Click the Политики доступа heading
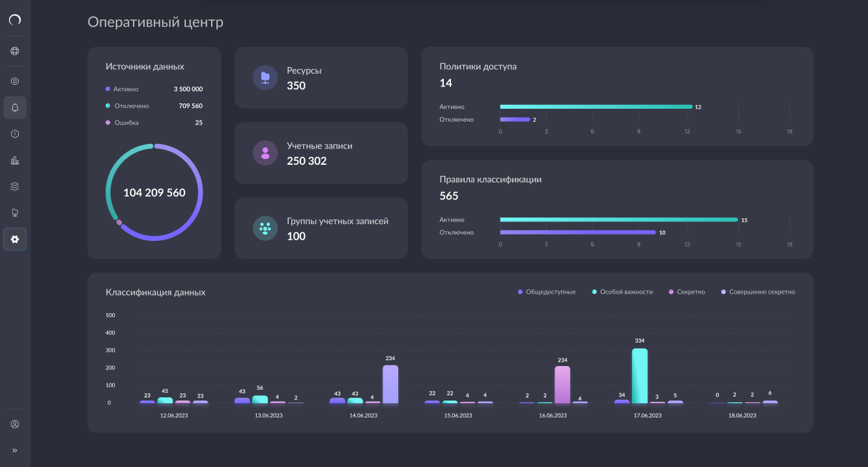This screenshot has height=467, width=868. (478, 66)
